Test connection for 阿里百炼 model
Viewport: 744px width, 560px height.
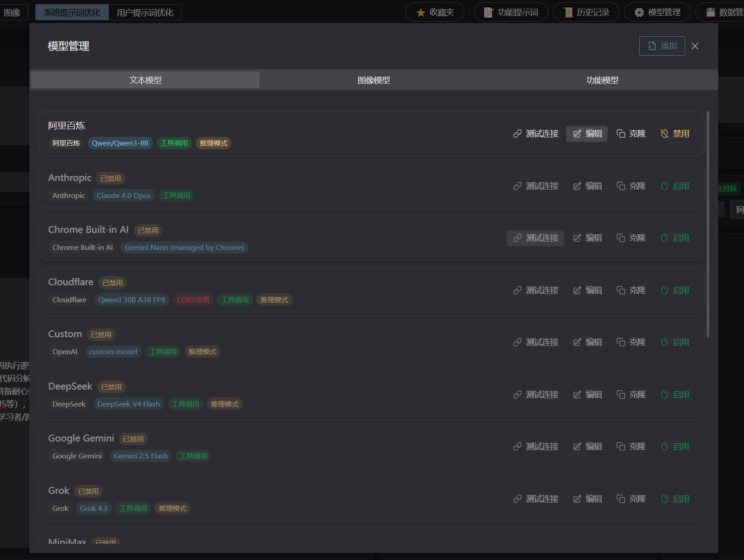tap(535, 134)
